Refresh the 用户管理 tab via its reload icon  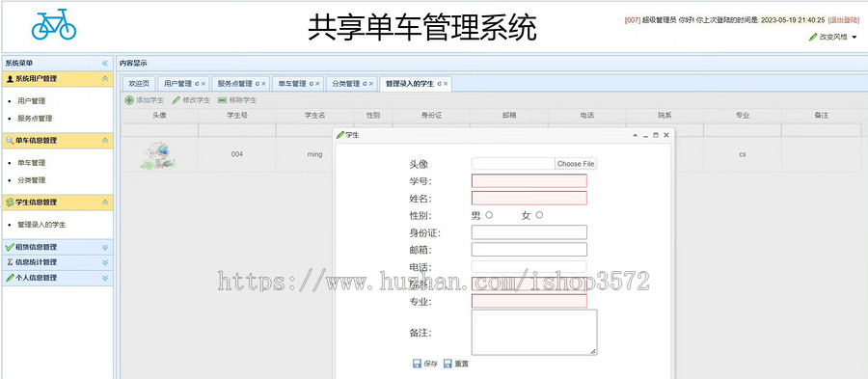[x=197, y=84]
